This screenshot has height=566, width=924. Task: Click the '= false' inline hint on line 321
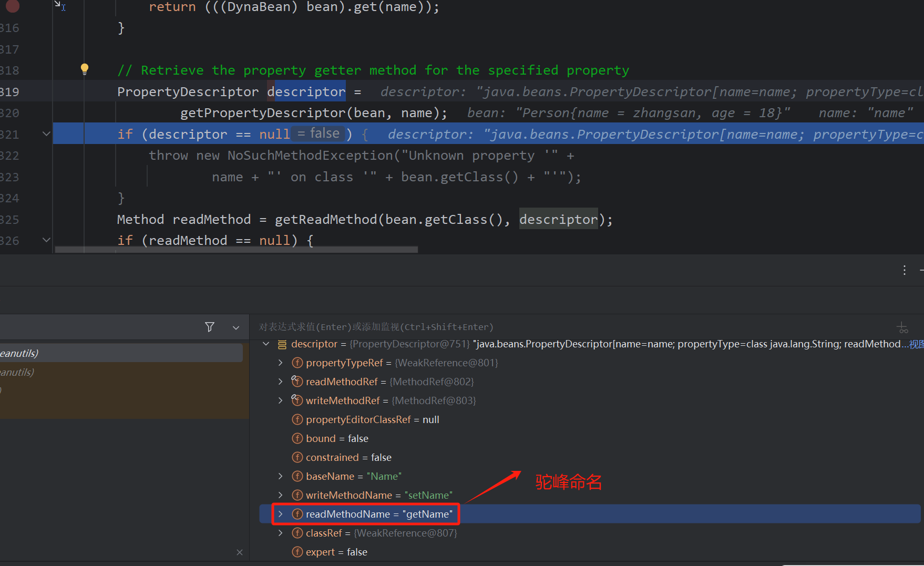click(x=319, y=133)
